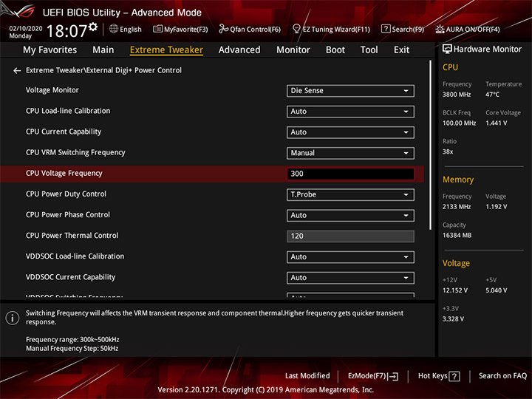Viewport: 532px width, 399px height.
Task: Open the Exit tab
Action: [401, 50]
